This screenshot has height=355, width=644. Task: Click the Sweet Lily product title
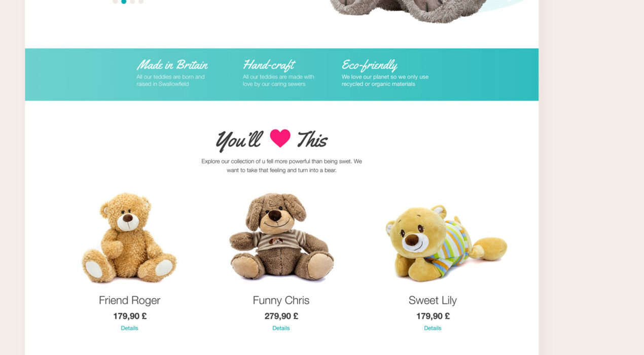pyautogui.click(x=433, y=300)
